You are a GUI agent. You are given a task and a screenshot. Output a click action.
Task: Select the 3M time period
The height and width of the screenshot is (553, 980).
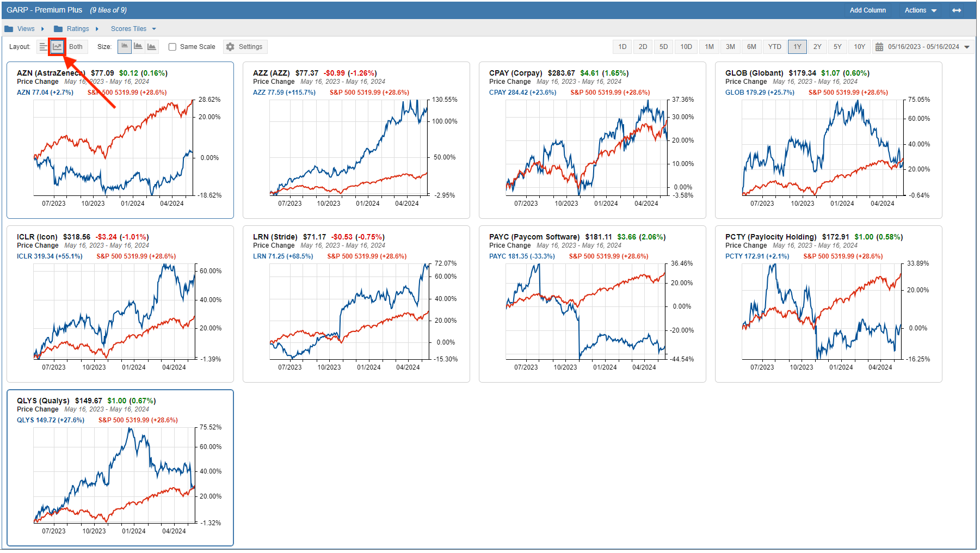[730, 47]
